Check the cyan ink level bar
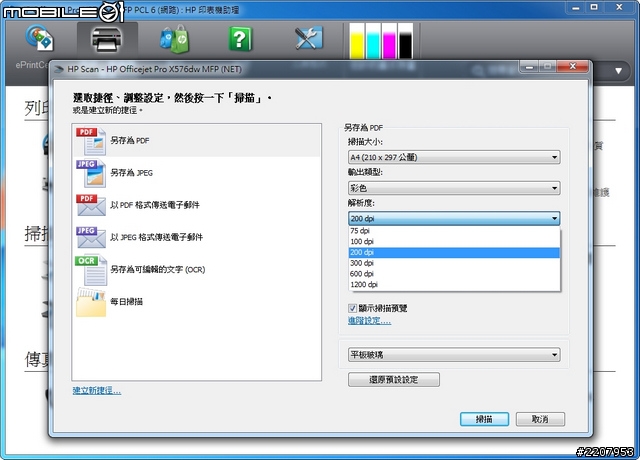Viewport: 640px width, 460px height. pos(373,41)
